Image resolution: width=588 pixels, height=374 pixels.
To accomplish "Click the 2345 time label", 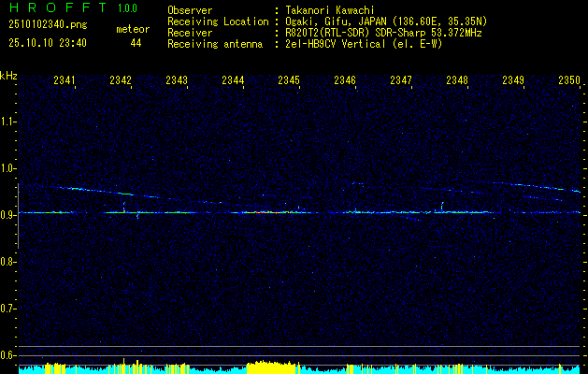I will [289, 81].
